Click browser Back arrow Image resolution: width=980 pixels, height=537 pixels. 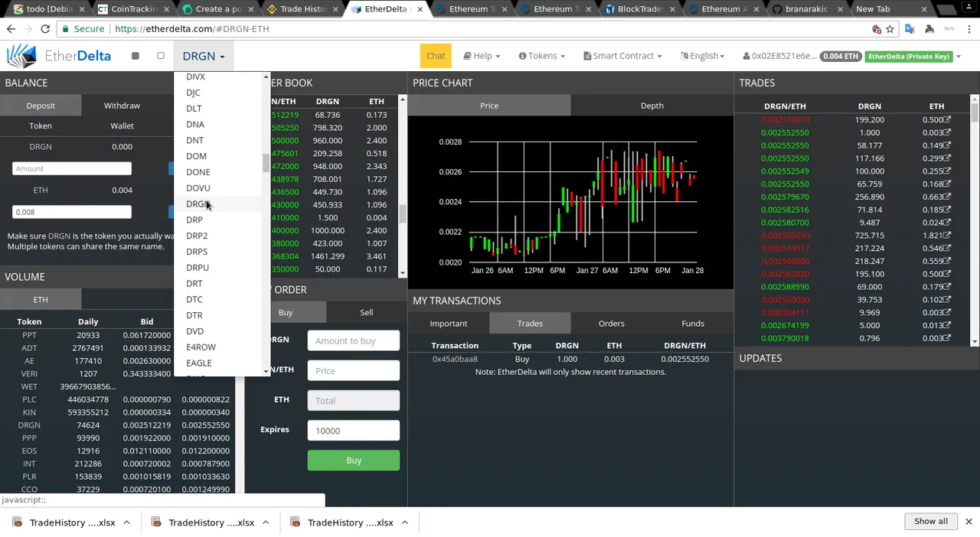click(x=11, y=28)
